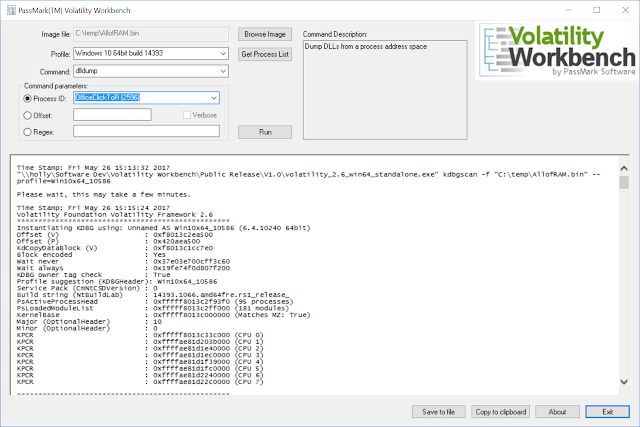The width and height of the screenshot is (640, 427).
Task: Open the Profile dropdown showing Windows 10 64bit
Action: click(151, 53)
